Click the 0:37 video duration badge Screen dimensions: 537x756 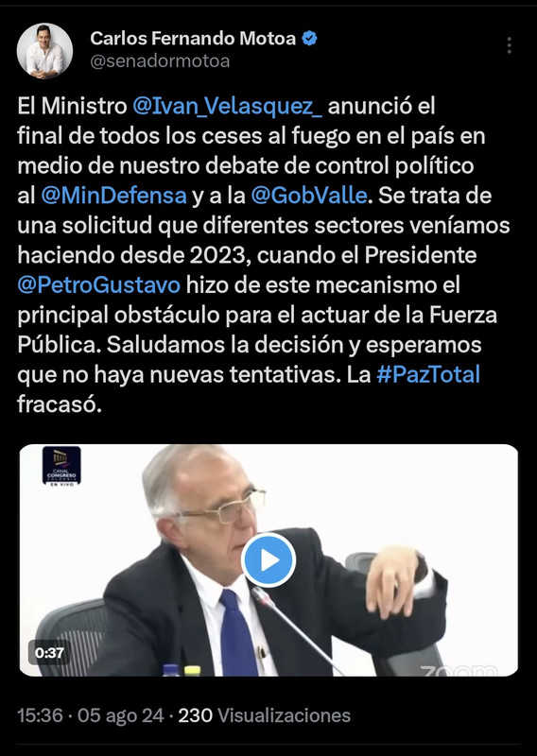[49, 653]
